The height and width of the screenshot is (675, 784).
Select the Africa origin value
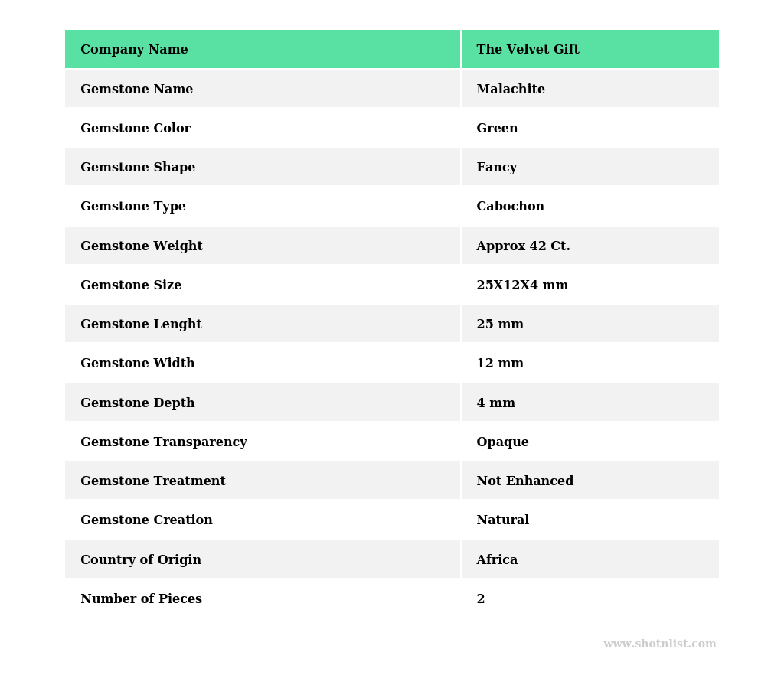click(x=497, y=560)
